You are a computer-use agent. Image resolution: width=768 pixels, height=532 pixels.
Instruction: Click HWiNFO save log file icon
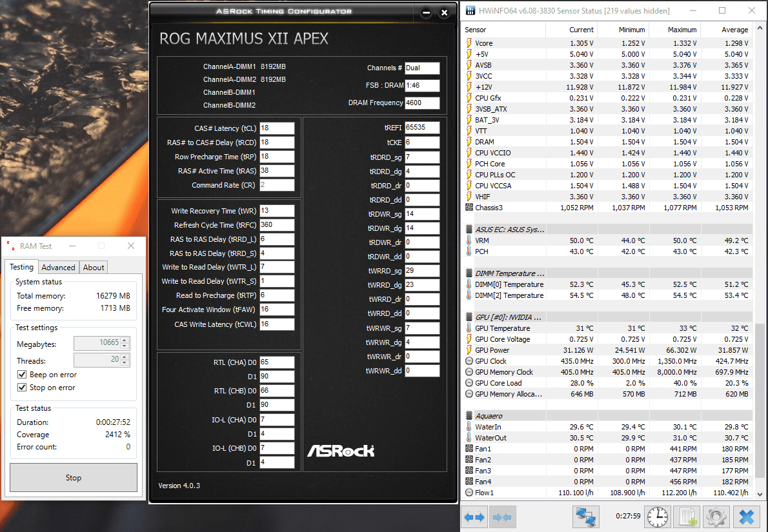(687, 517)
